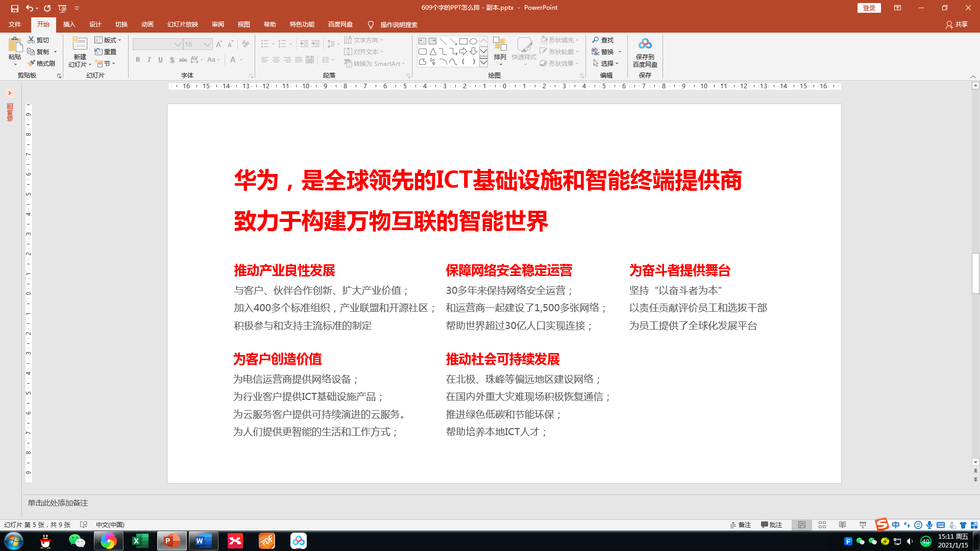980x551 pixels.
Task: Expand the Copy (复制) dropdown arrow
Action: [55, 52]
